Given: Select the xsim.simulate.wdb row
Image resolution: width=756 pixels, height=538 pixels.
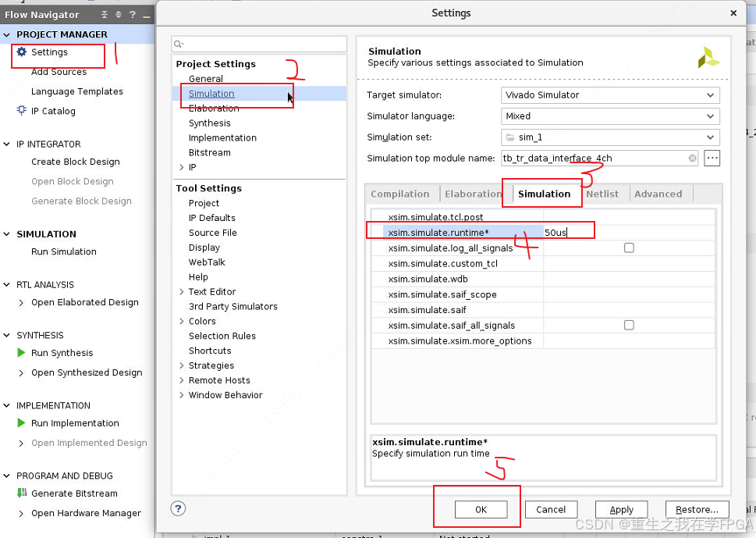Looking at the screenshot, I should [x=543, y=279].
